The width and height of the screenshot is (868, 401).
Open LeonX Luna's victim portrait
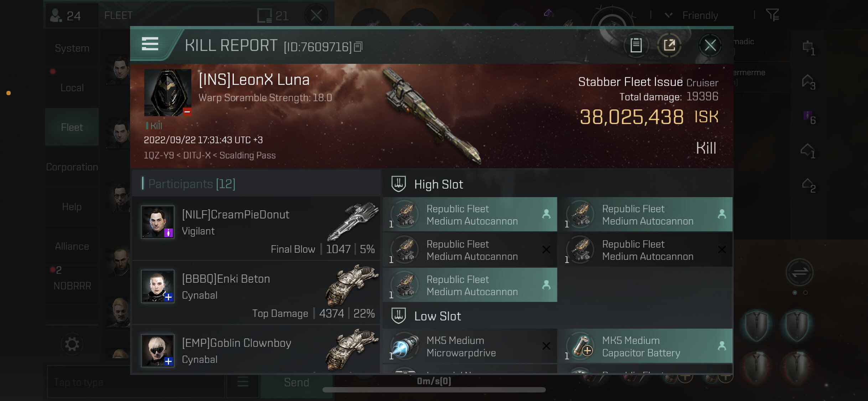tap(167, 93)
